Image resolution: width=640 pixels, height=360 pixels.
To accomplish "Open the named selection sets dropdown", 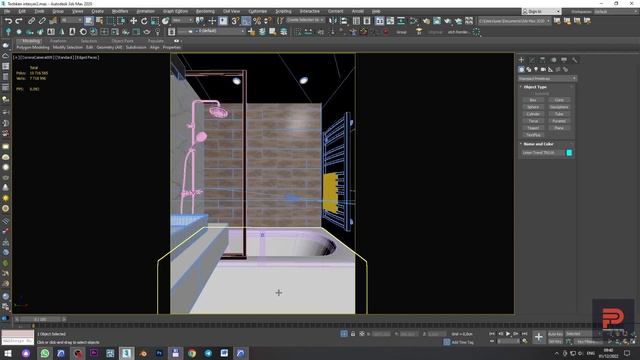I will click(x=305, y=20).
